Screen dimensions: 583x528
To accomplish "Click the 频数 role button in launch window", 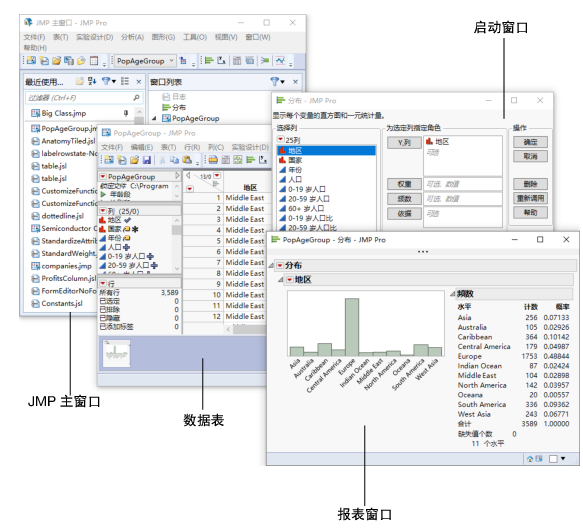I will click(x=404, y=199).
